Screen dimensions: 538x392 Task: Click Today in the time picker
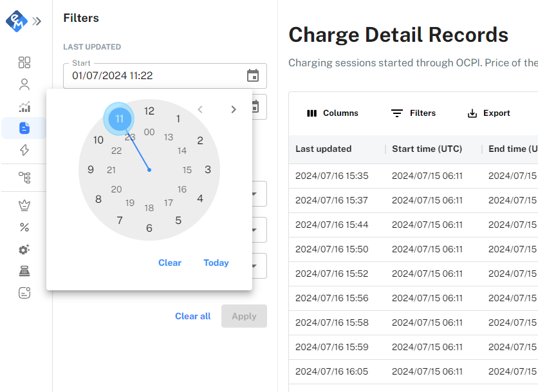pos(216,263)
